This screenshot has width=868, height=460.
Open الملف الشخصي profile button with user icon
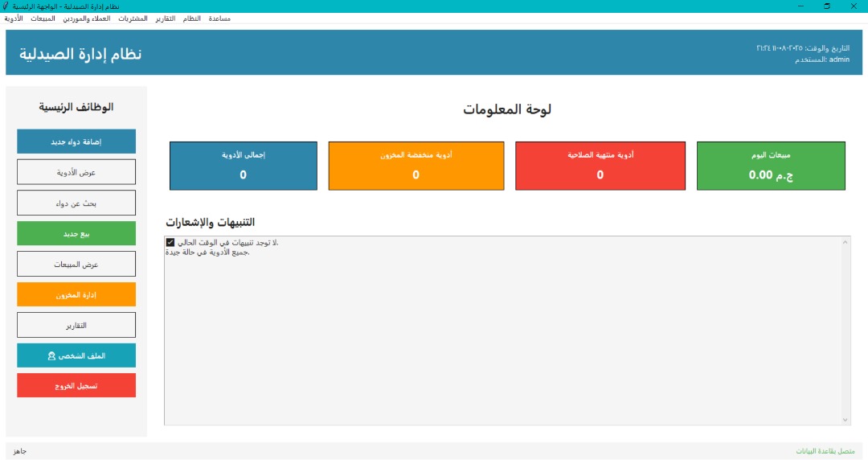point(76,355)
